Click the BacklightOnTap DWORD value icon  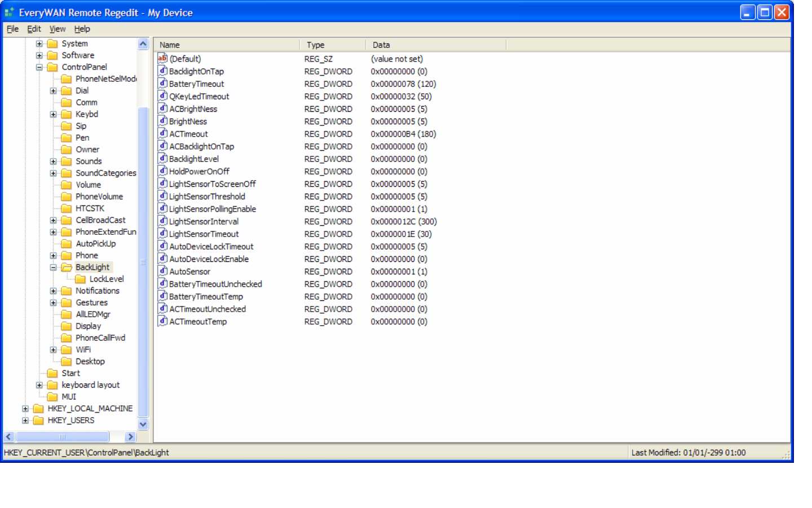click(162, 71)
